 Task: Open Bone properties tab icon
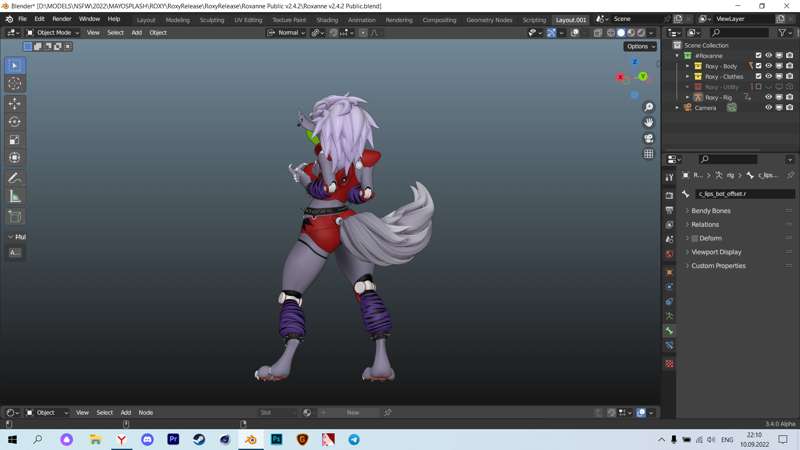(669, 331)
